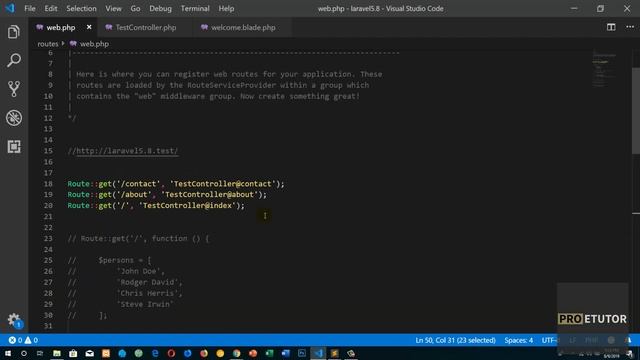640x360 pixels.
Task: Click line number 15 in the gutter
Action: coord(48,151)
